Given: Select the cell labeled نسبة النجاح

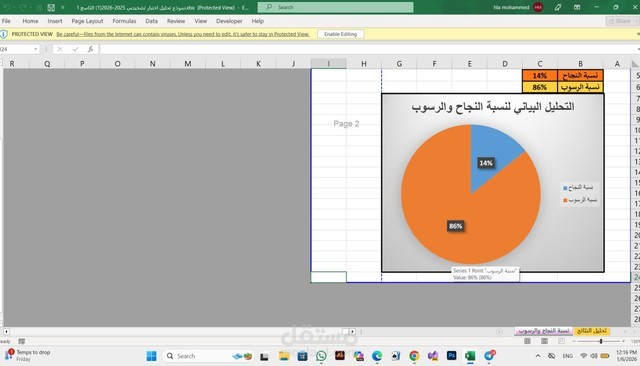Looking at the screenshot, I should (580, 75).
